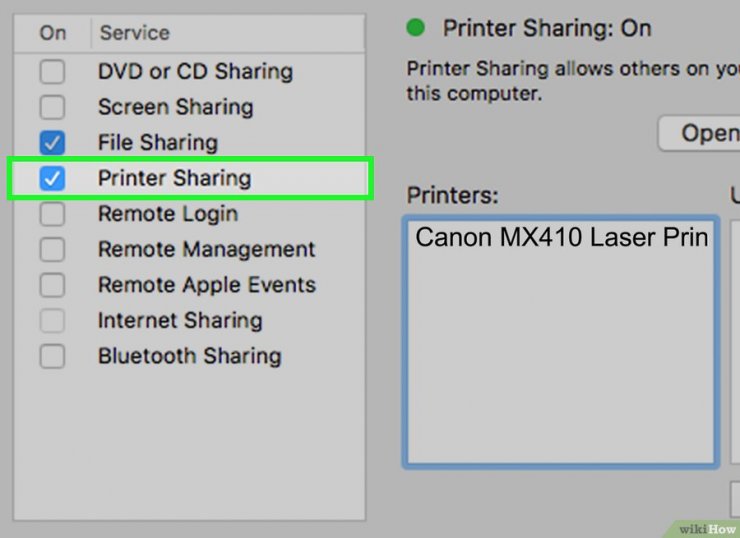Screen dimensions: 740x538
Task: Uncheck the Printer Sharing checkbox
Action: tap(52, 179)
